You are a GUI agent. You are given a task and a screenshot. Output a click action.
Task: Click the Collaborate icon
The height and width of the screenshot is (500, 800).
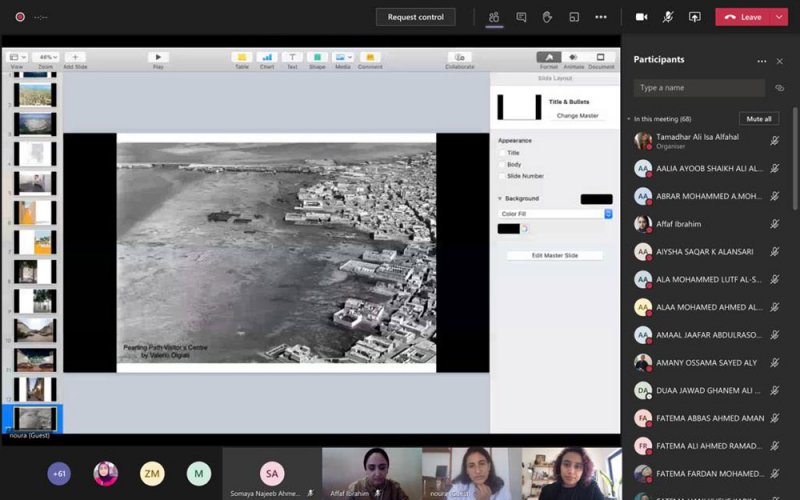(460, 57)
